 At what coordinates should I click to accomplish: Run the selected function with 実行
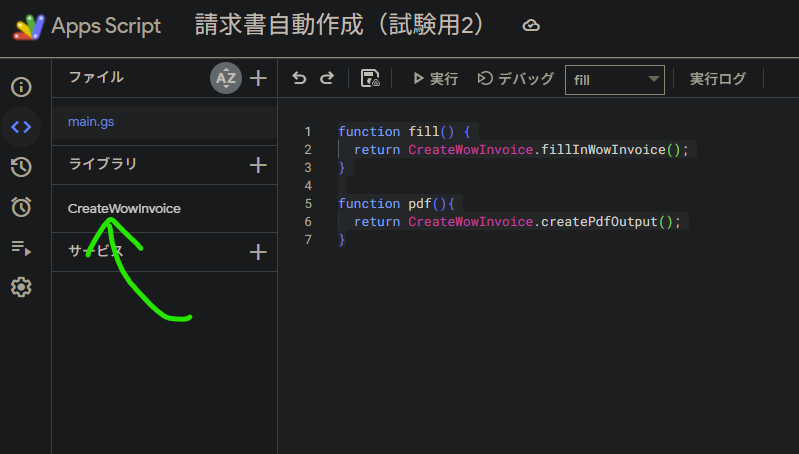click(435, 78)
